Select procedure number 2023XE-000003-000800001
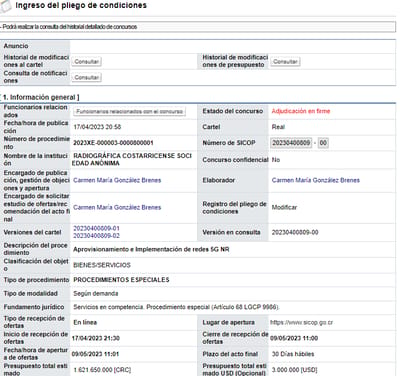This screenshot has width=400, height=376. pyautogui.click(x=113, y=143)
